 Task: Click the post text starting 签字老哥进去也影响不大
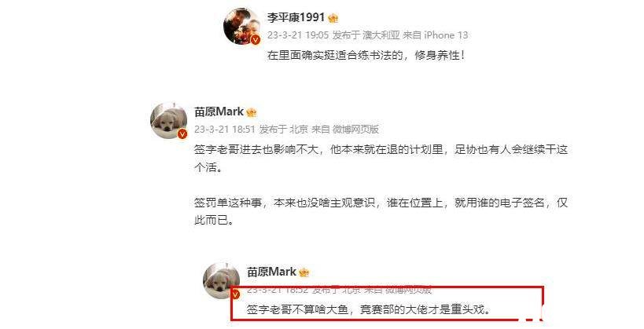(381, 159)
